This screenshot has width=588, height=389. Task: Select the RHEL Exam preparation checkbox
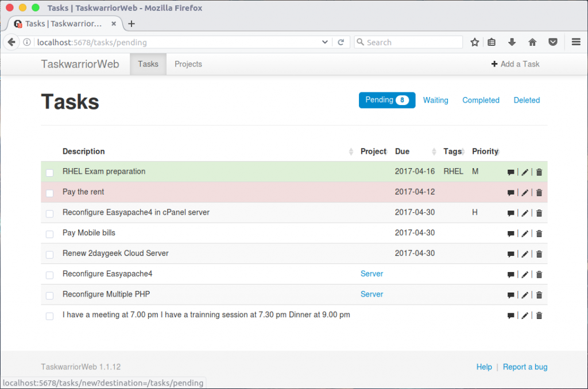pyautogui.click(x=49, y=172)
